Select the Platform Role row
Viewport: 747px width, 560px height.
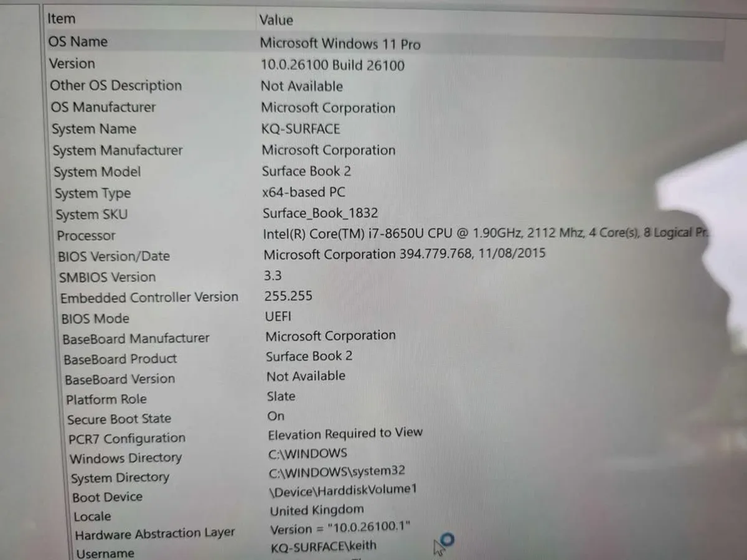coord(106,399)
